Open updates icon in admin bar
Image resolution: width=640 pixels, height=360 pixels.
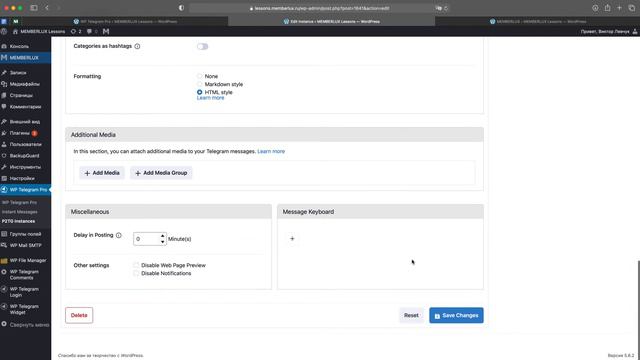[x=76, y=31]
